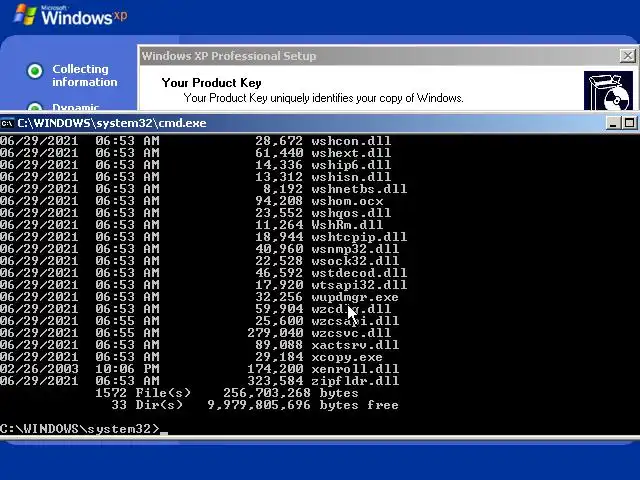
Task: Click the wzcsvc.dll file name
Action: tap(351, 333)
